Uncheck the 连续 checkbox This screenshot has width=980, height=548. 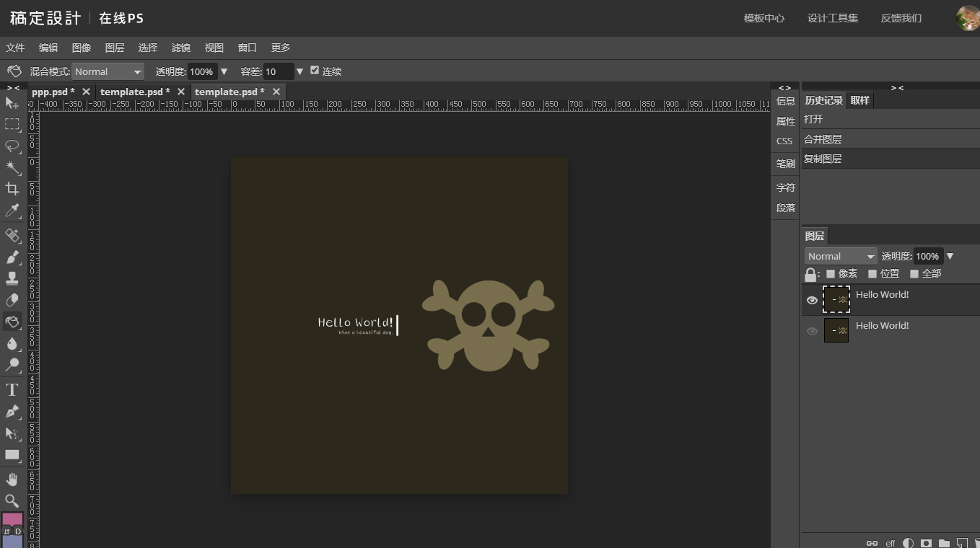[x=315, y=70]
